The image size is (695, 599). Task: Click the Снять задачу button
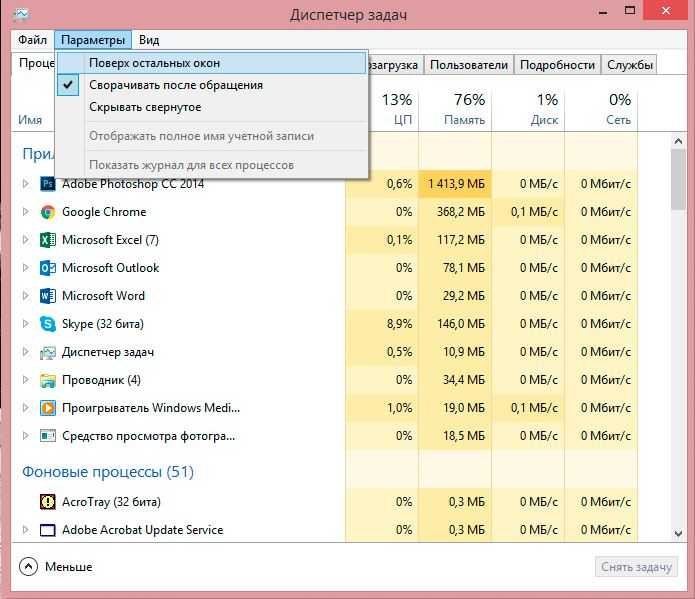tap(636, 567)
